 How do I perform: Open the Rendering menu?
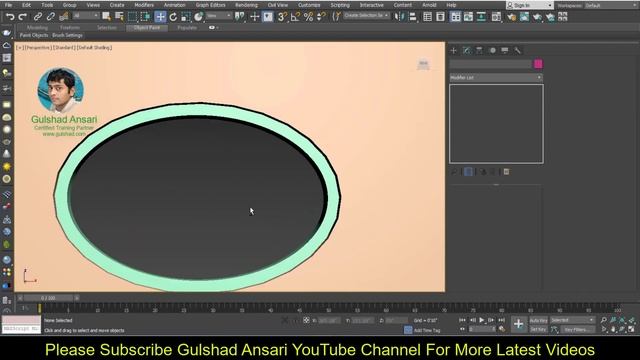246,5
